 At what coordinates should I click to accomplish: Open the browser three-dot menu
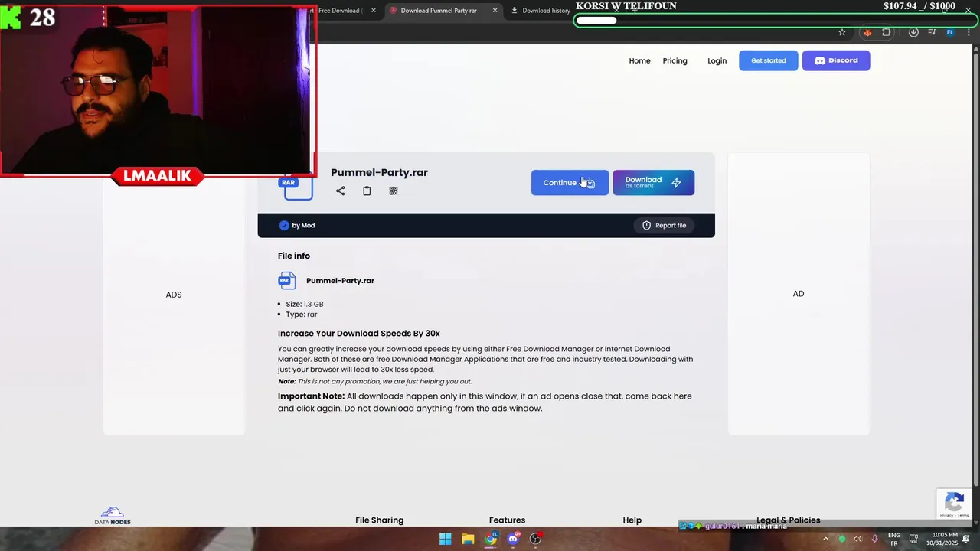point(969,32)
